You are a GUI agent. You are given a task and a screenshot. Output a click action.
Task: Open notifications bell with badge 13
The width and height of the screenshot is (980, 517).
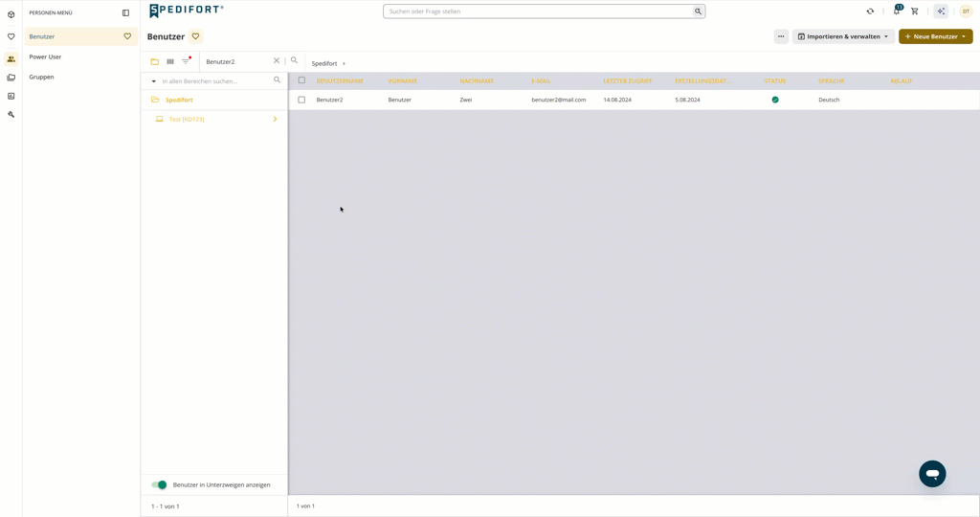pos(897,11)
